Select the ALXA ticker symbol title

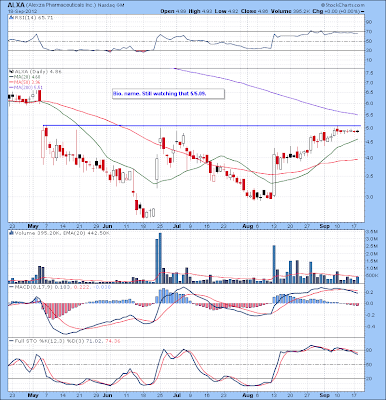coord(14,6)
